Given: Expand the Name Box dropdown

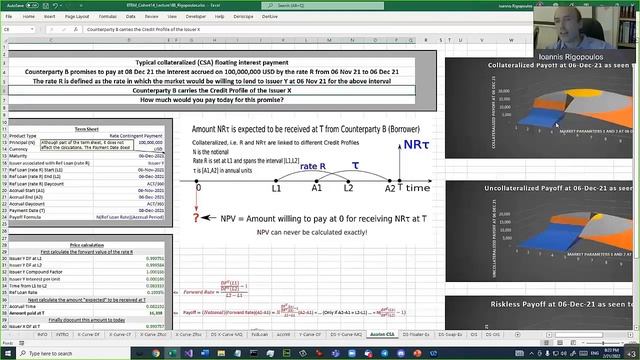Looking at the screenshot, I should (32, 29).
